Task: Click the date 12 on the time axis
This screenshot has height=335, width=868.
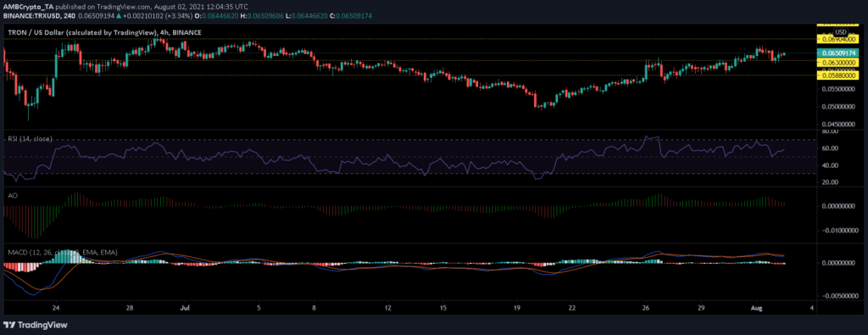Action: tap(387, 307)
